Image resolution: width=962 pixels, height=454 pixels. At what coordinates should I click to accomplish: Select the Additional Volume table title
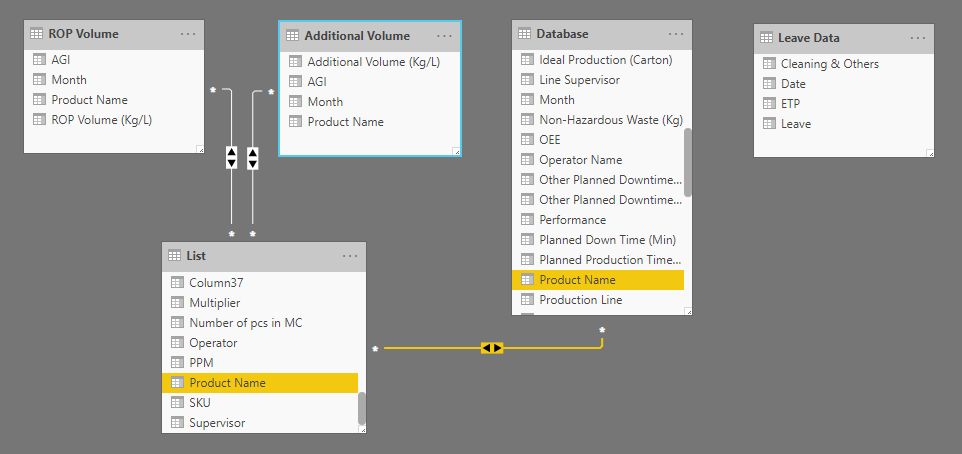click(357, 36)
